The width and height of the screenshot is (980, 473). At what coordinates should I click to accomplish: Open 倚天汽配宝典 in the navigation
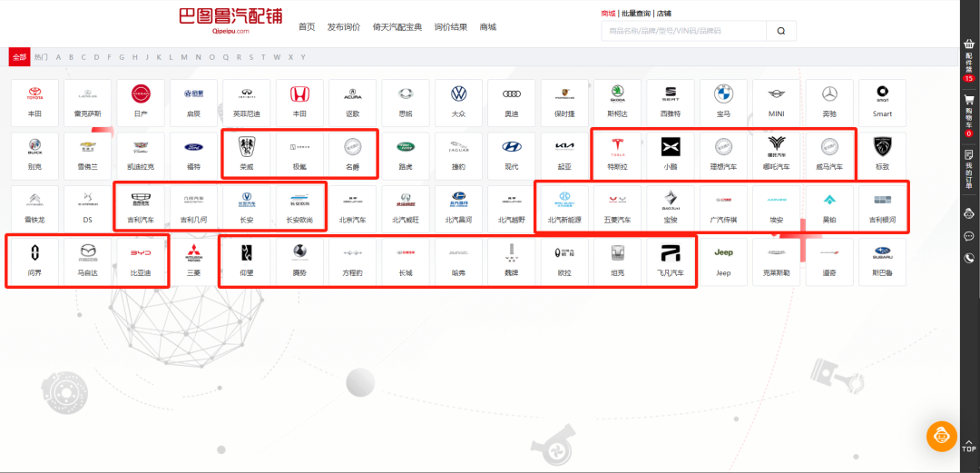point(397,27)
